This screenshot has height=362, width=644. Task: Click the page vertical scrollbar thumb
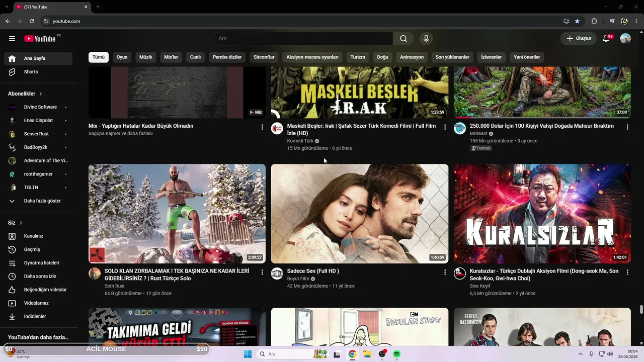641,309
